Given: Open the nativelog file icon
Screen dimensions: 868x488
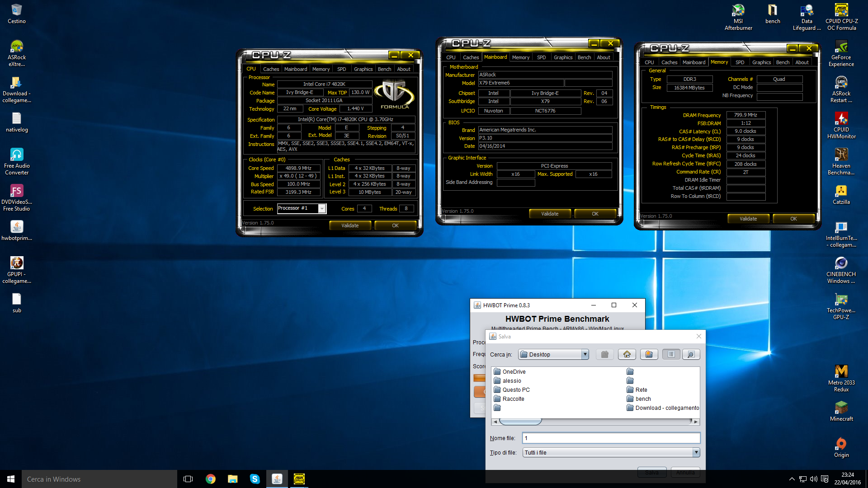Looking at the screenshot, I should (17, 122).
